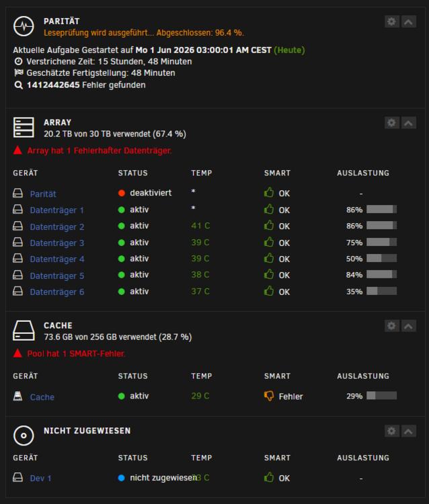Collapse the Nicht zugewiesen section
429x504 pixels.
(408, 431)
